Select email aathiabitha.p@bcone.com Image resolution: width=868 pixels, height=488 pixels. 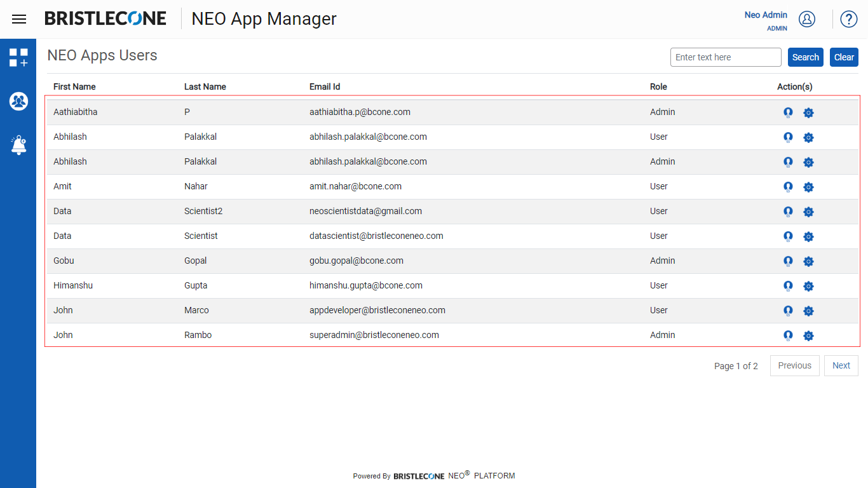click(360, 112)
